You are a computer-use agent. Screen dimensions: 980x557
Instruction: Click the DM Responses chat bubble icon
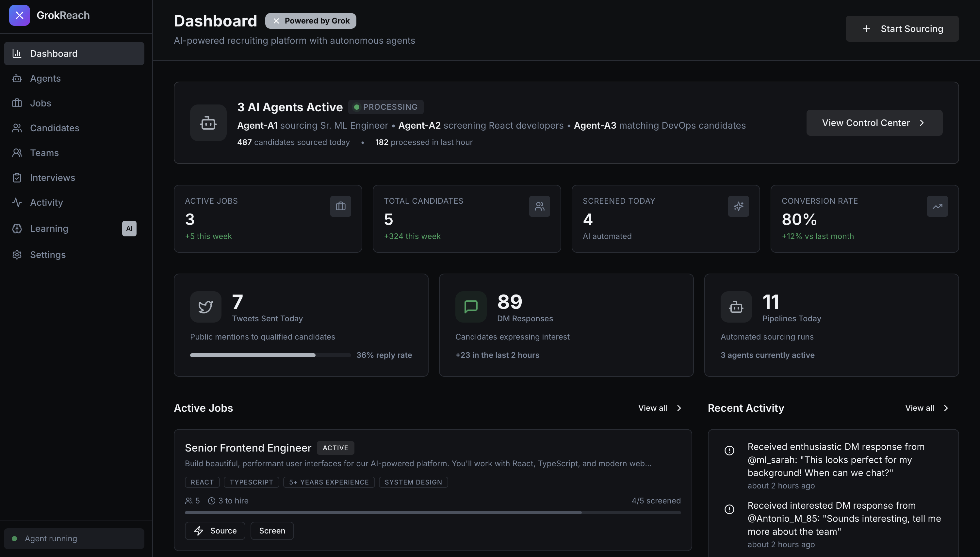tap(471, 307)
